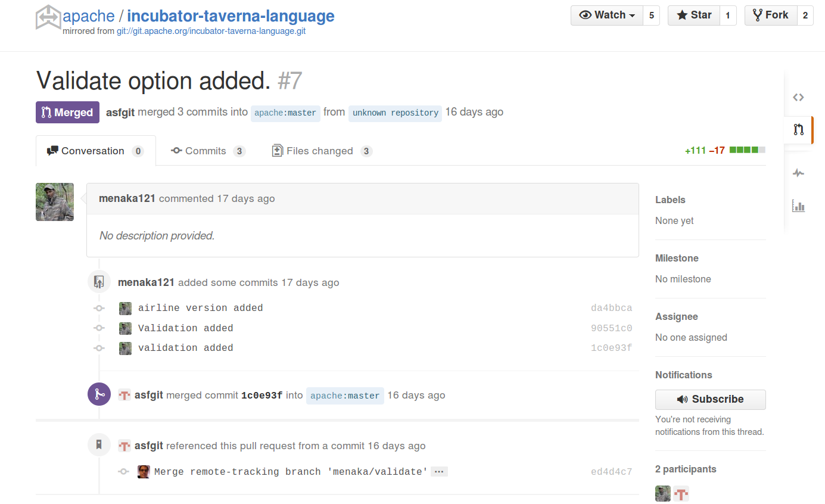Switch to the Commits tab
Viewport: 825px width, 504px height.
[x=208, y=151]
